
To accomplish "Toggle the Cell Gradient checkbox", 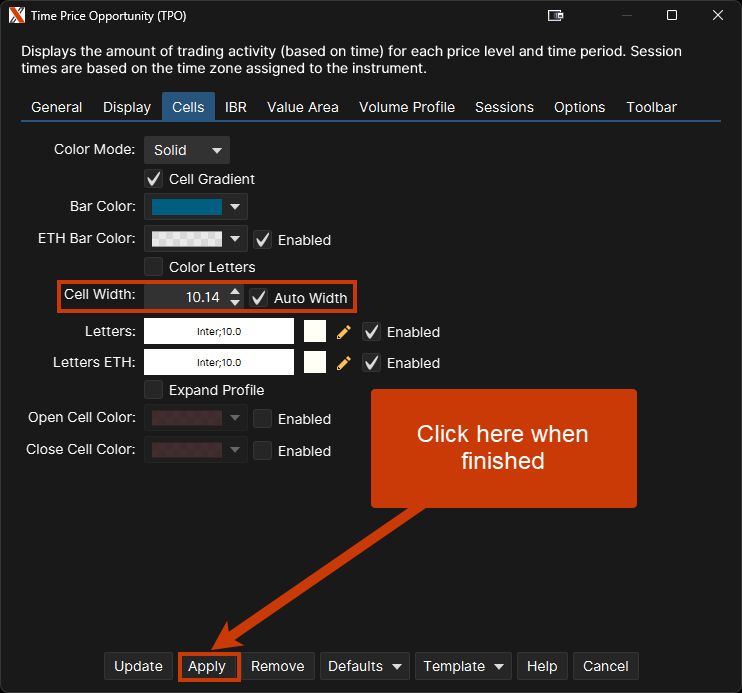I will 154,179.
